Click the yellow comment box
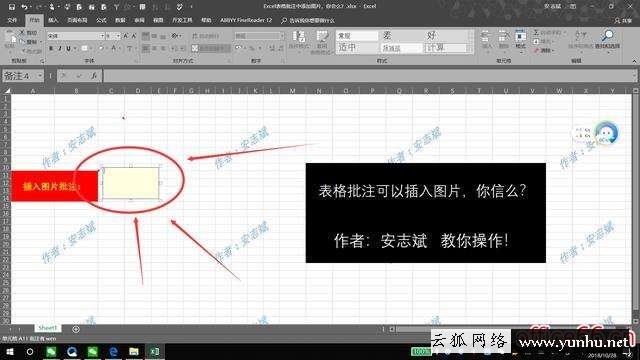This screenshot has width=640, height=360. (x=131, y=183)
